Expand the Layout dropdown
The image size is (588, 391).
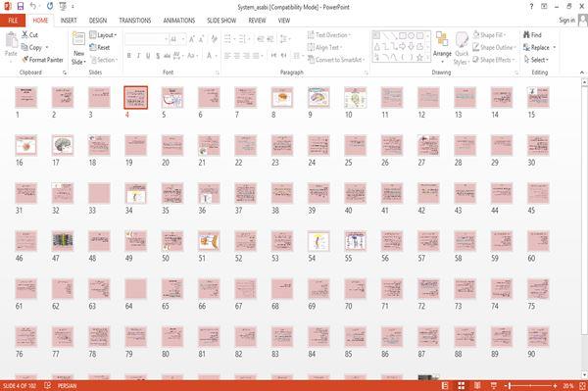pyautogui.click(x=103, y=35)
